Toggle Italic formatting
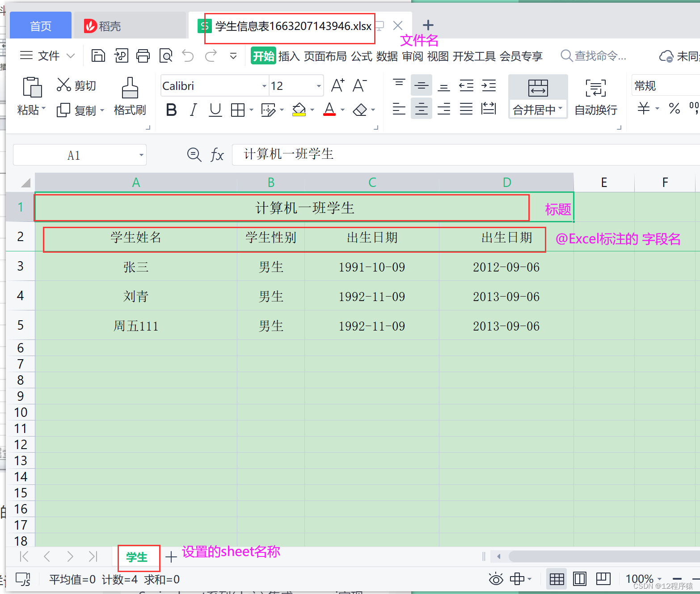 (x=193, y=110)
